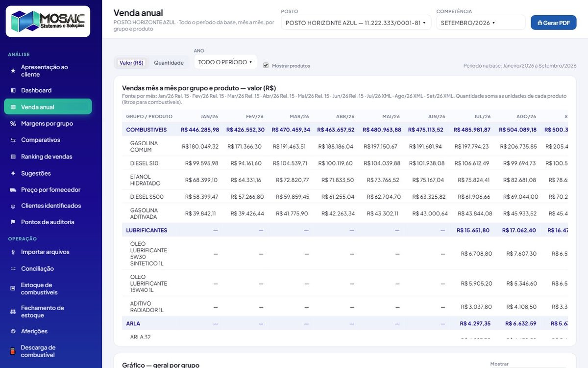Click the sparkle icon beside Sugestões
588x368 pixels.
coord(13,173)
